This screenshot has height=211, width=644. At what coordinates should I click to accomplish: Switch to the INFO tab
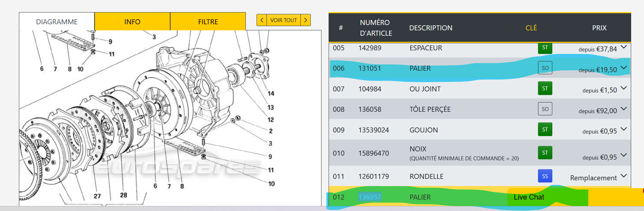(132, 22)
